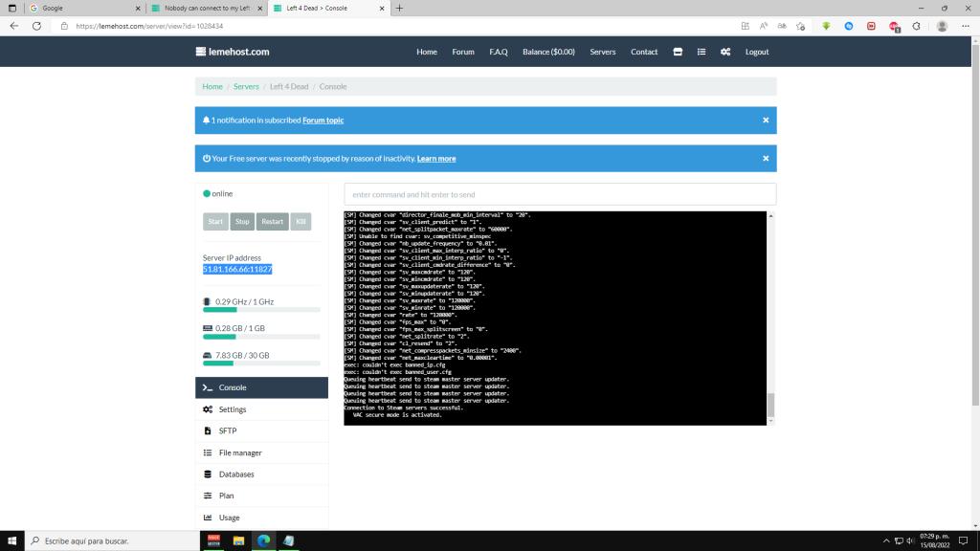Open the volume icon in system tray
The image size is (980, 551).
pyautogui.click(x=910, y=541)
